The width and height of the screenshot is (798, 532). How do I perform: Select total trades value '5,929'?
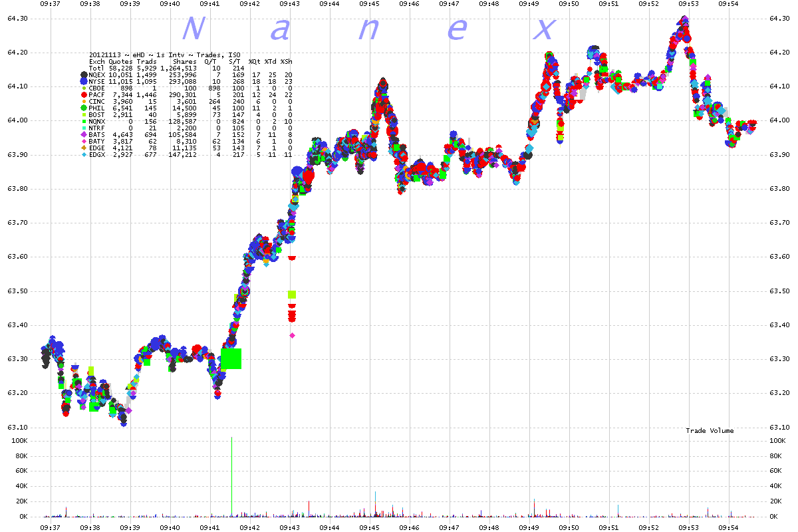146,68
